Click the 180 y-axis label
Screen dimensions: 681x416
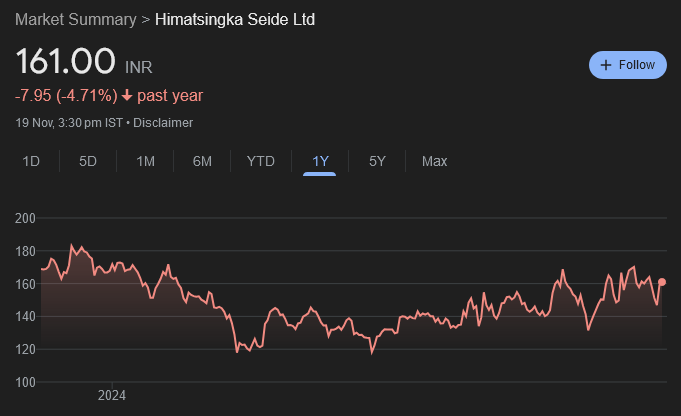pyautogui.click(x=25, y=251)
